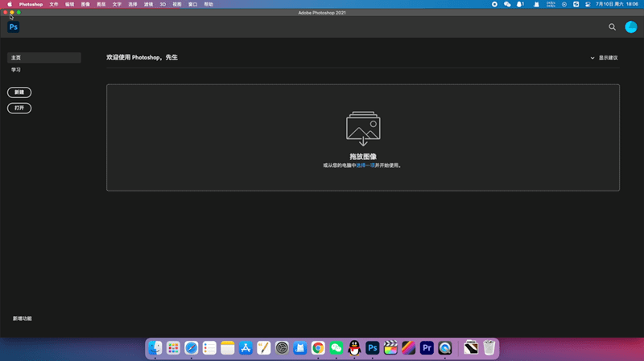Open QuickTime Player from the dock
This screenshot has width=644, height=361.
pyautogui.click(x=445, y=348)
